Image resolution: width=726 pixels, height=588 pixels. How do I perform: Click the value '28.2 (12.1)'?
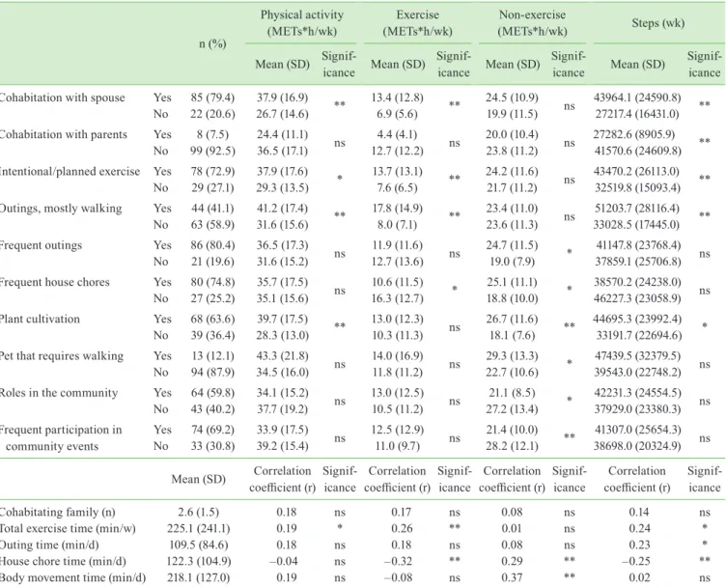coord(512,446)
